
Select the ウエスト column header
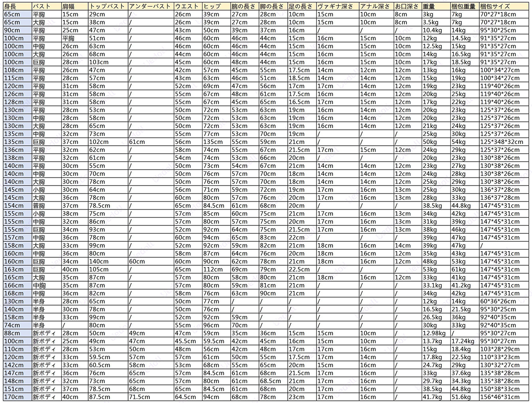point(188,6)
